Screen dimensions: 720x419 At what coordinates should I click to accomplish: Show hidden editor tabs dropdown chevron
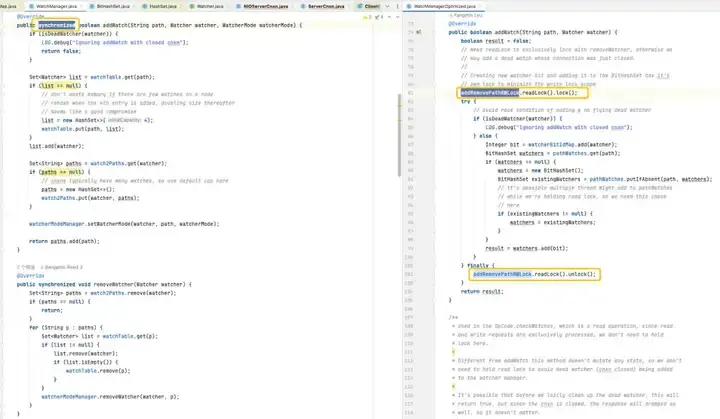387,6
